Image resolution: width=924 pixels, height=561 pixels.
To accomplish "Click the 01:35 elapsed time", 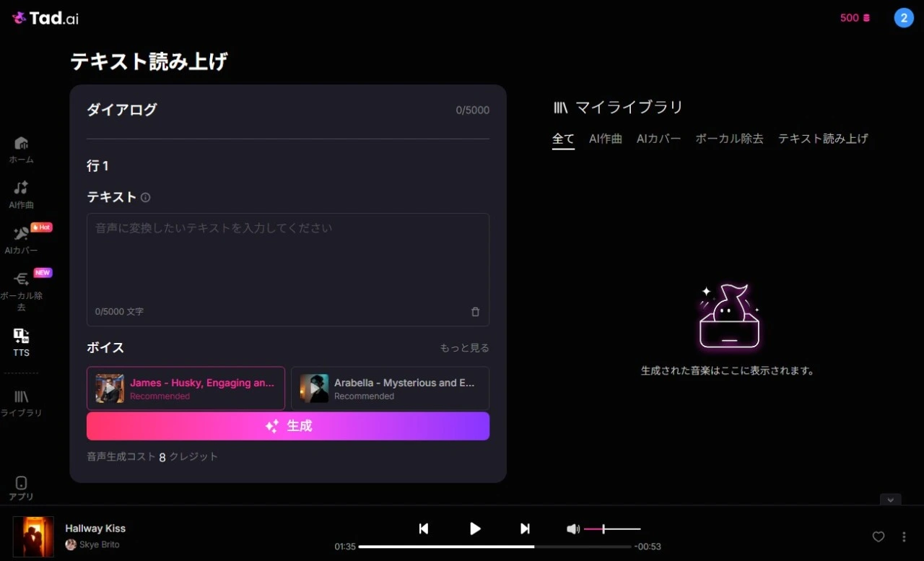I will tap(345, 547).
